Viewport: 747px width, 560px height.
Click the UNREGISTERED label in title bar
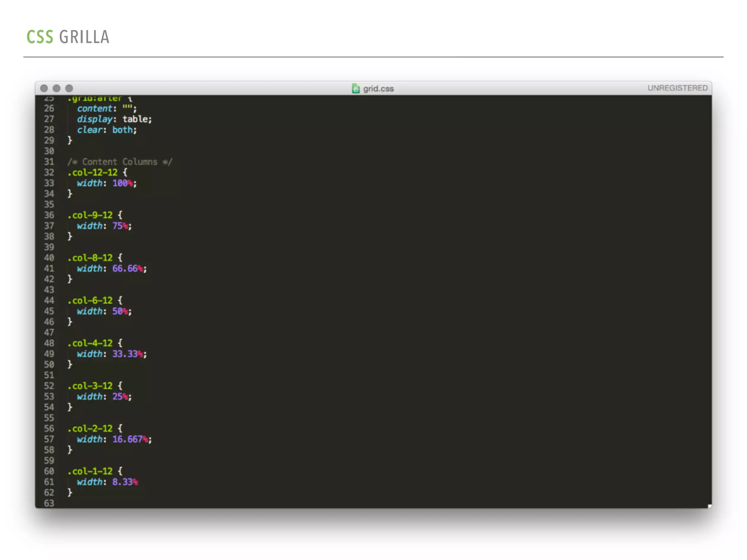tap(677, 88)
